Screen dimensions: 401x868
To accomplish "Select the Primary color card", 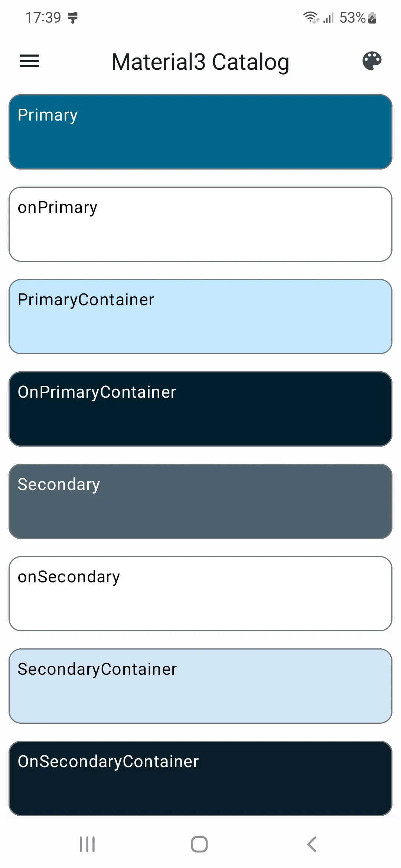I will [200, 132].
